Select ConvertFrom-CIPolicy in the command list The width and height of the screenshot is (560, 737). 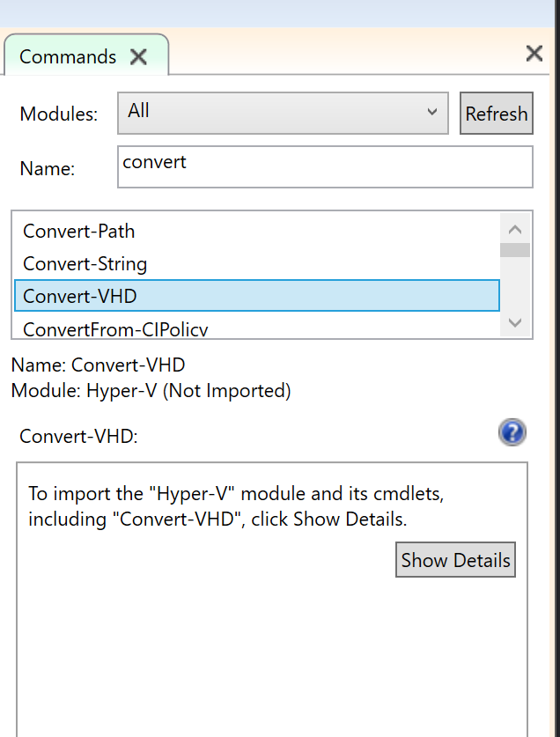tap(257, 328)
